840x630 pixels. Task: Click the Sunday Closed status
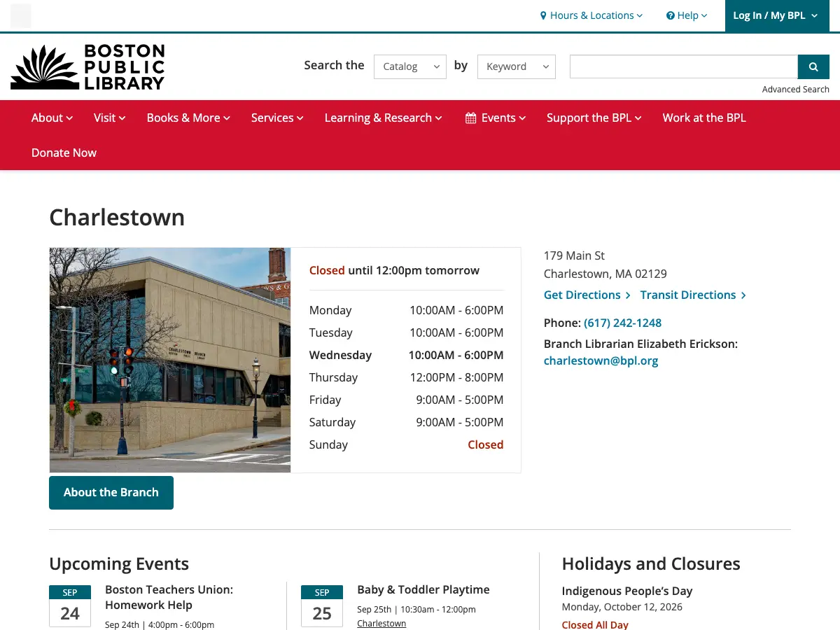pos(486,444)
